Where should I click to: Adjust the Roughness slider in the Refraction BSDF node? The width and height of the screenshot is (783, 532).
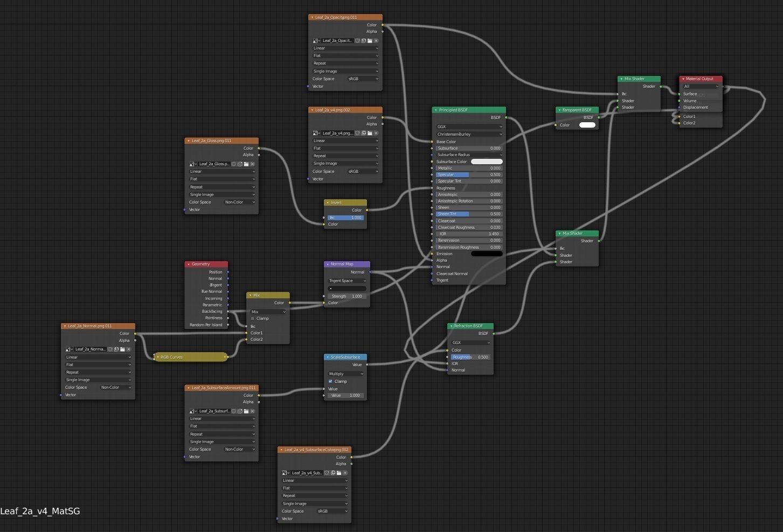(469, 357)
